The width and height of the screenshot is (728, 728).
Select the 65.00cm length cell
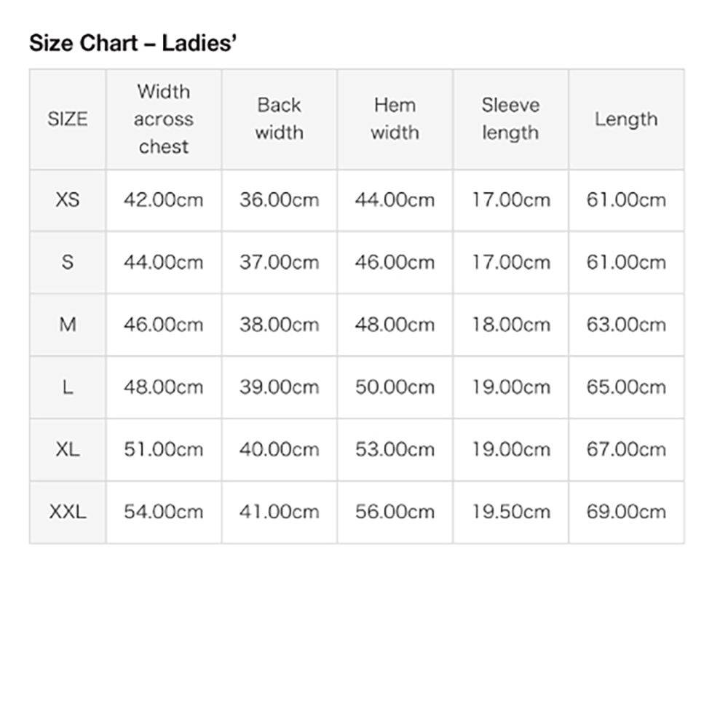coord(626,387)
